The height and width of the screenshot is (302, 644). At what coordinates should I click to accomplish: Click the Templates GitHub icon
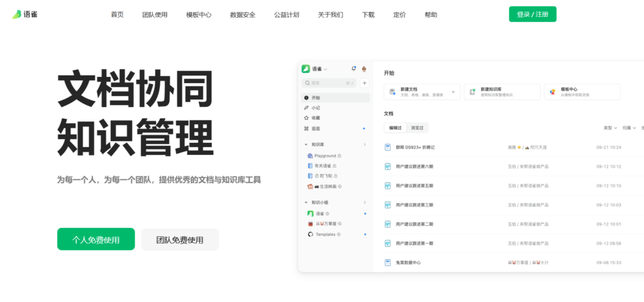pyautogui.click(x=310, y=234)
